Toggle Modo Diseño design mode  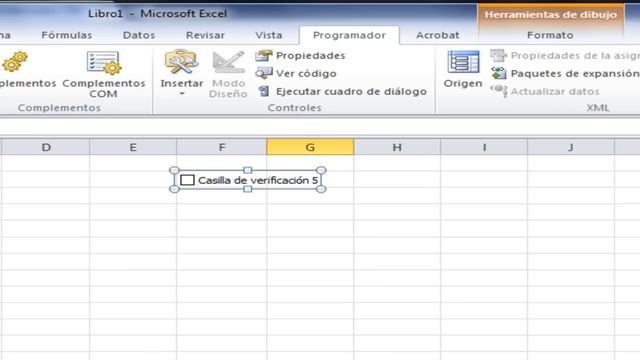tap(228, 74)
